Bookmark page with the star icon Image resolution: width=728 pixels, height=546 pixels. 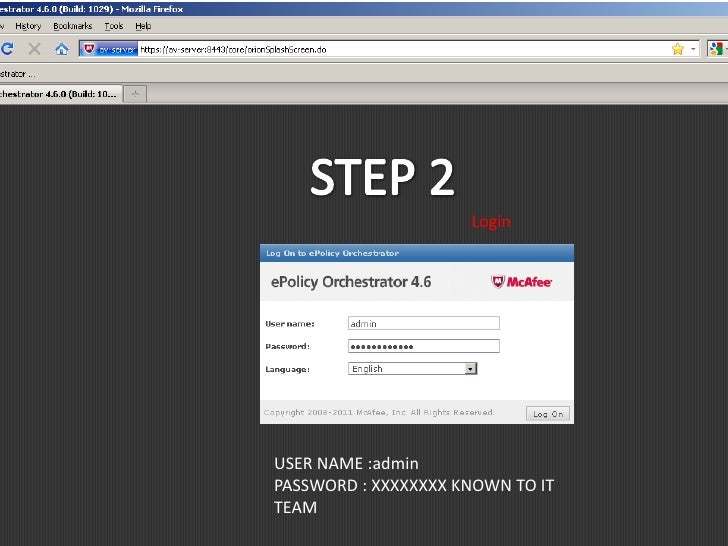[x=677, y=49]
